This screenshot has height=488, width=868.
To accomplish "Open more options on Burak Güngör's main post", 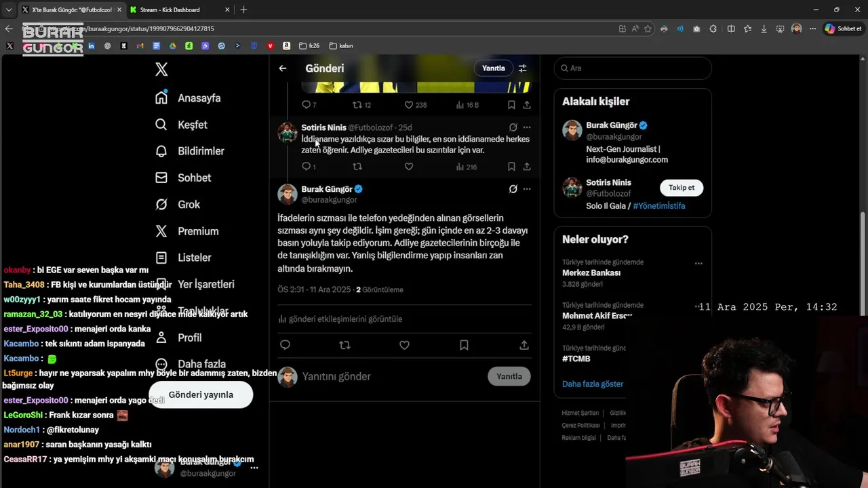I will click(527, 189).
